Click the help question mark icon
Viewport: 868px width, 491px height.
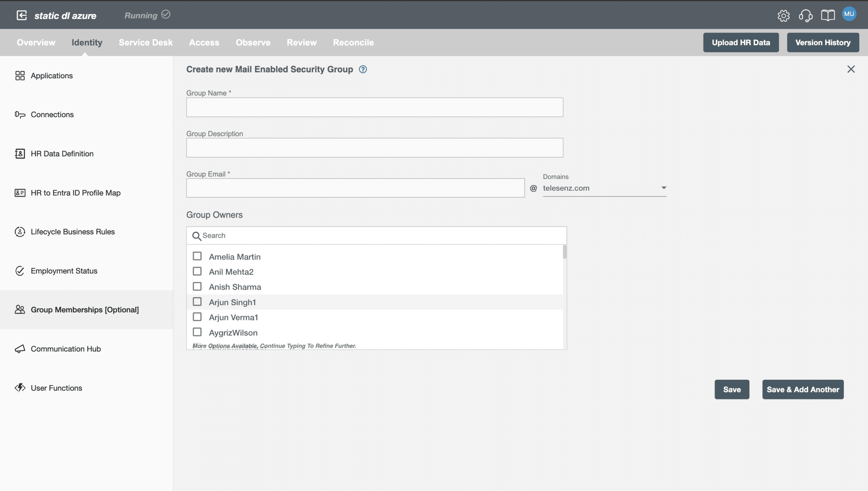tap(363, 69)
